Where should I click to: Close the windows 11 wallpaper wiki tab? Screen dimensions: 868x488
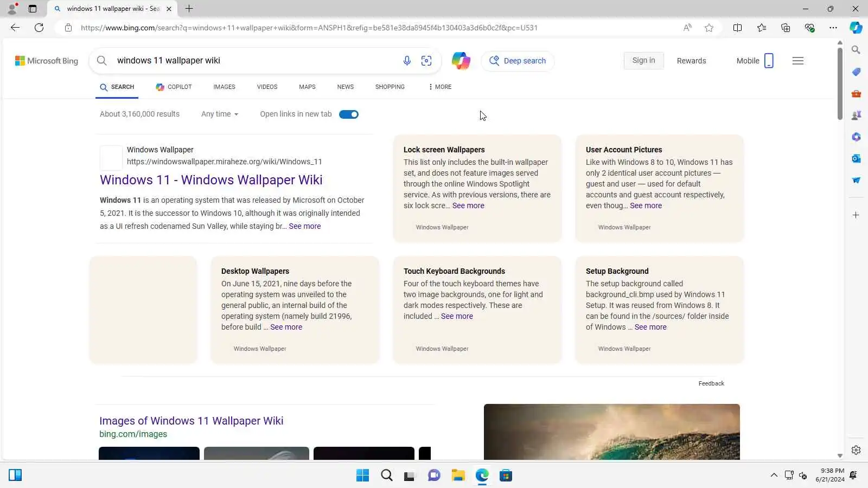tap(169, 9)
